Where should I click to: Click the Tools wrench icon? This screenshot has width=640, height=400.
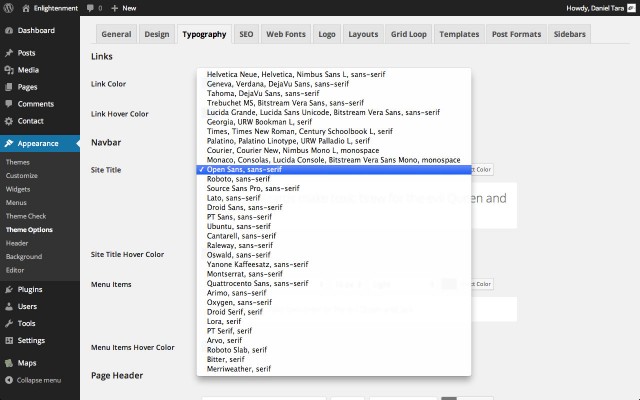coord(9,324)
